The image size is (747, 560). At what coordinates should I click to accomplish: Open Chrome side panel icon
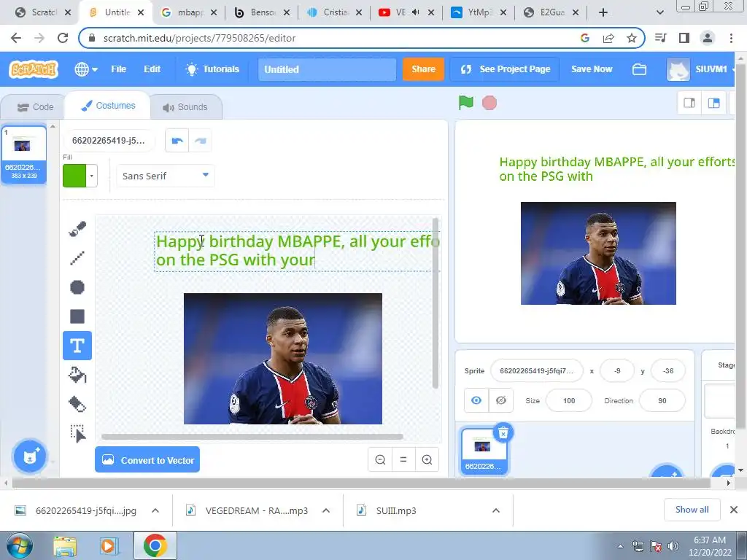pyautogui.click(x=684, y=38)
